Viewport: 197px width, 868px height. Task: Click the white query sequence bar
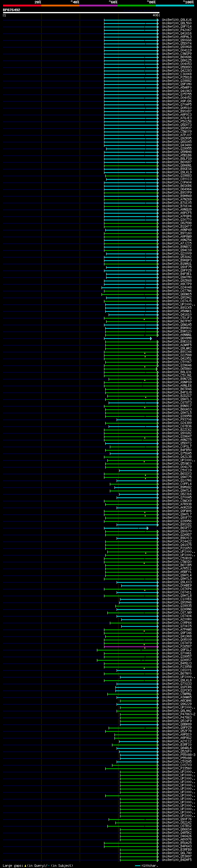(81, 13)
